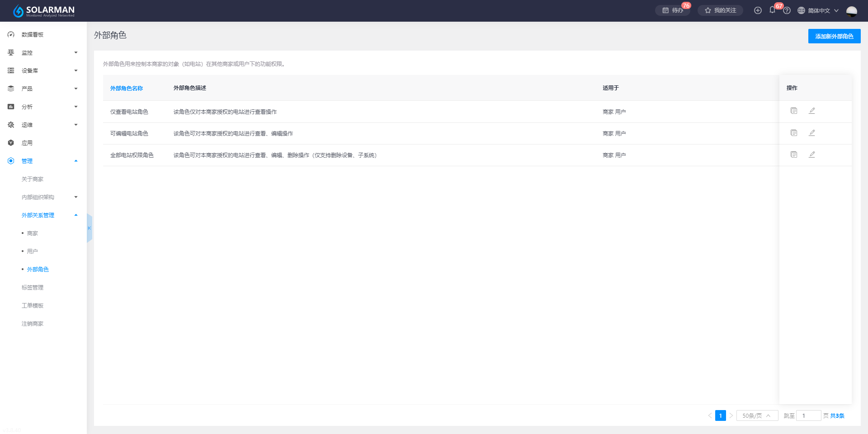Image resolution: width=868 pixels, height=434 pixels.
Task: Open the 50条/页 page size dropdown
Action: [757, 415]
